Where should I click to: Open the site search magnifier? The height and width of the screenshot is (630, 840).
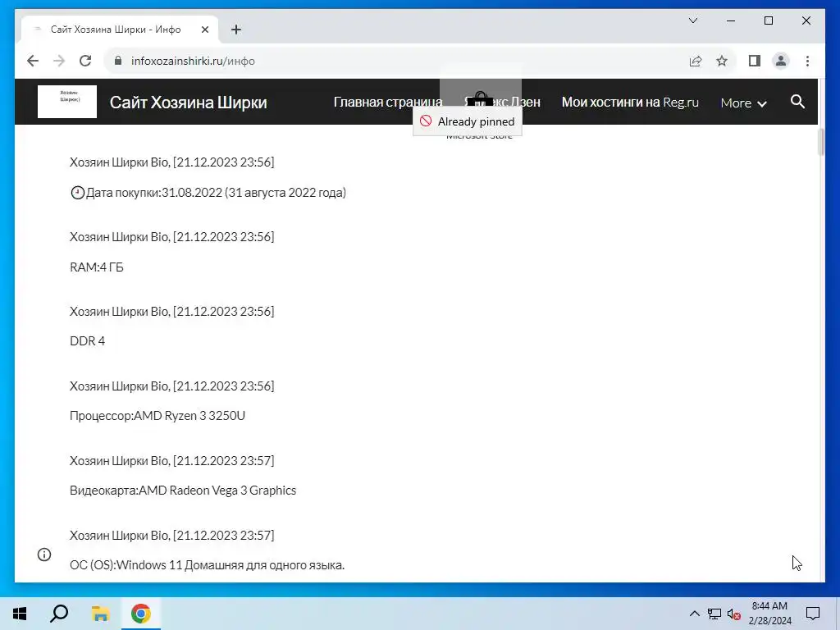point(797,101)
